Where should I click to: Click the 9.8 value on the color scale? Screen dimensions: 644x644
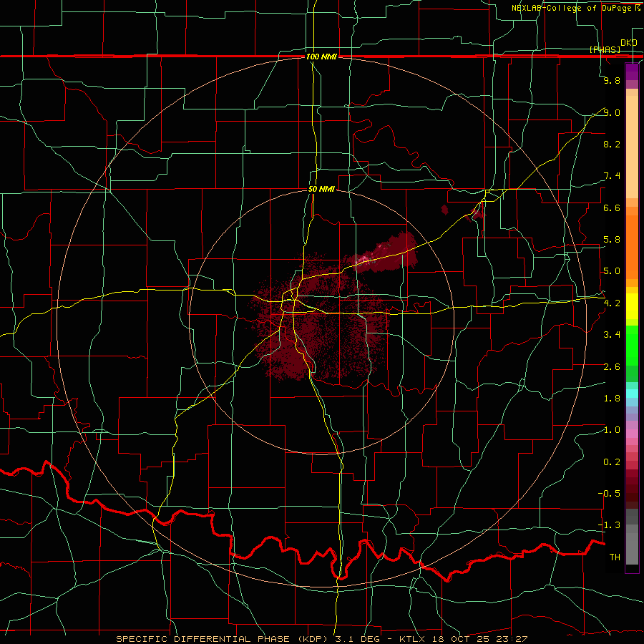[x=612, y=80]
